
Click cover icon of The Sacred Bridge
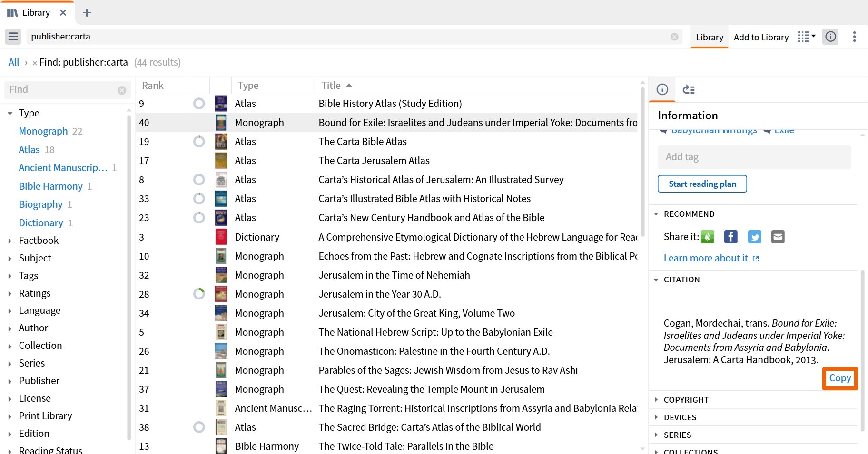(221, 427)
